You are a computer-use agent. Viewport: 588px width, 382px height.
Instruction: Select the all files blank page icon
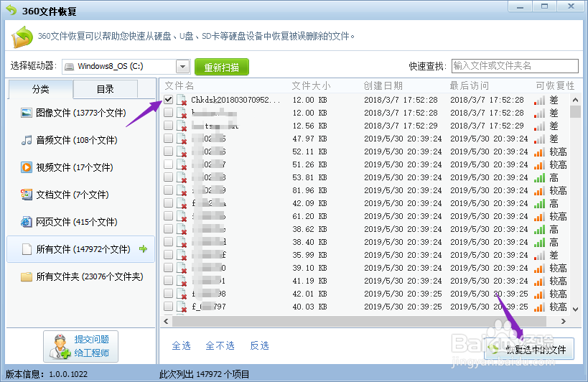[27, 249]
